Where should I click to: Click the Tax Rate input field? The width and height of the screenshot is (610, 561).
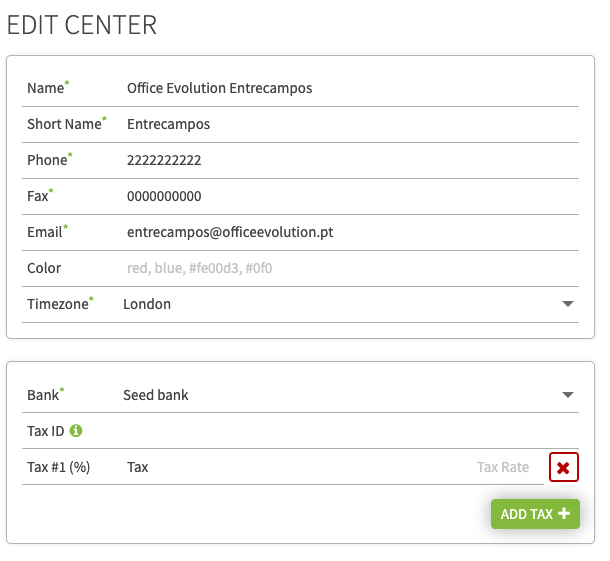(505, 467)
